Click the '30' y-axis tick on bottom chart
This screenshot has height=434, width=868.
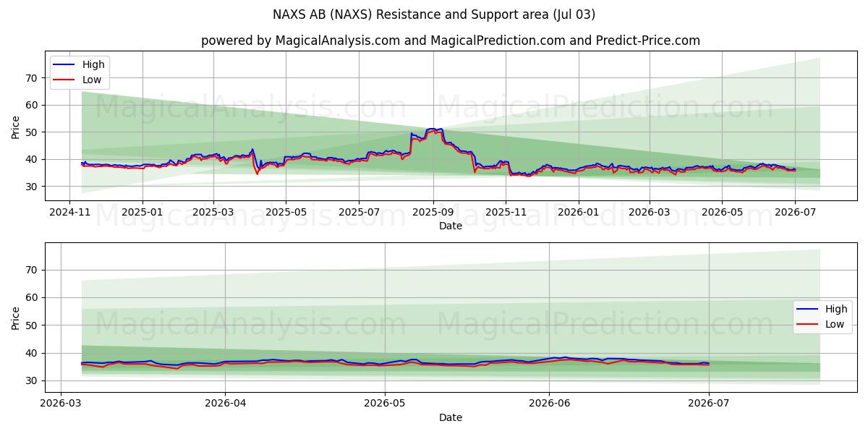tap(32, 380)
